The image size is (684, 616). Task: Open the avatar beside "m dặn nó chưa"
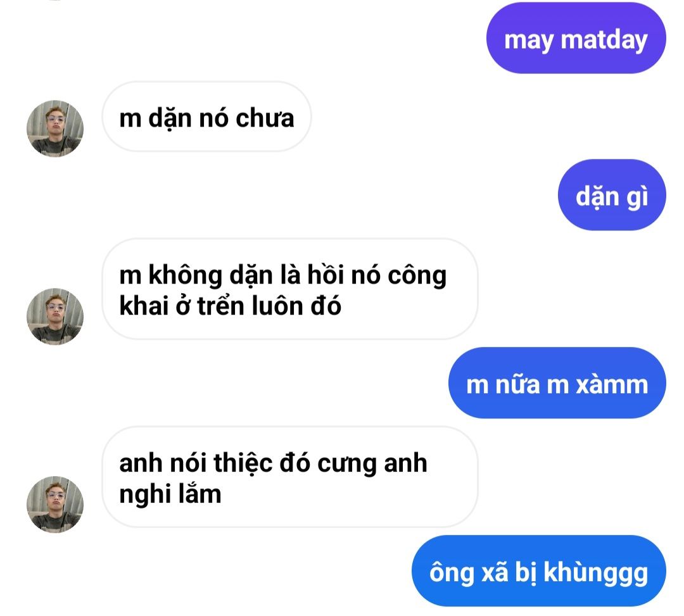[x=55, y=129]
